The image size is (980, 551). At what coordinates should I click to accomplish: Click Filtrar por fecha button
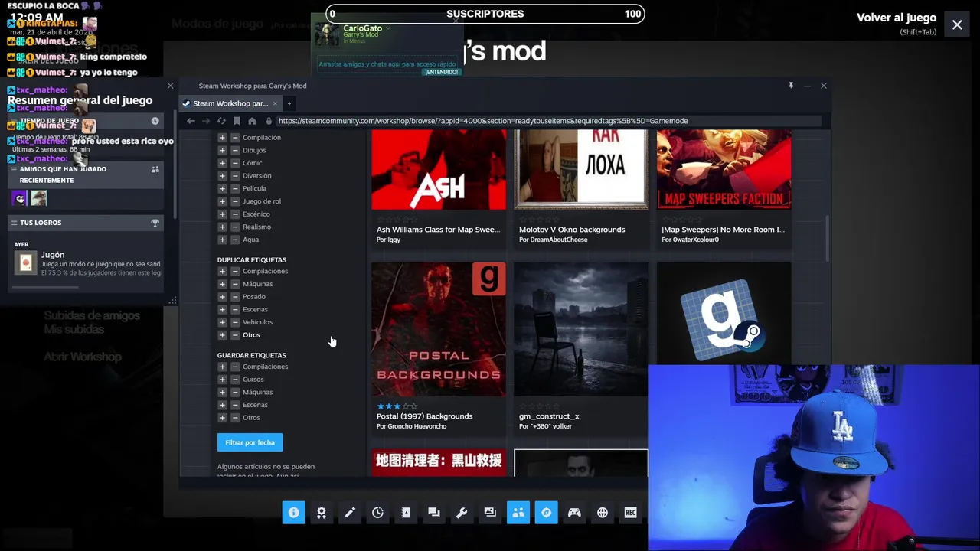click(250, 442)
